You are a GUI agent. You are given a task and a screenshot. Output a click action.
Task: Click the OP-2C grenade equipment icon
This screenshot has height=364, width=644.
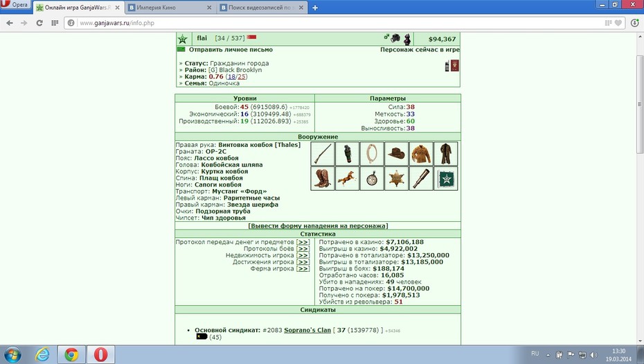click(347, 153)
